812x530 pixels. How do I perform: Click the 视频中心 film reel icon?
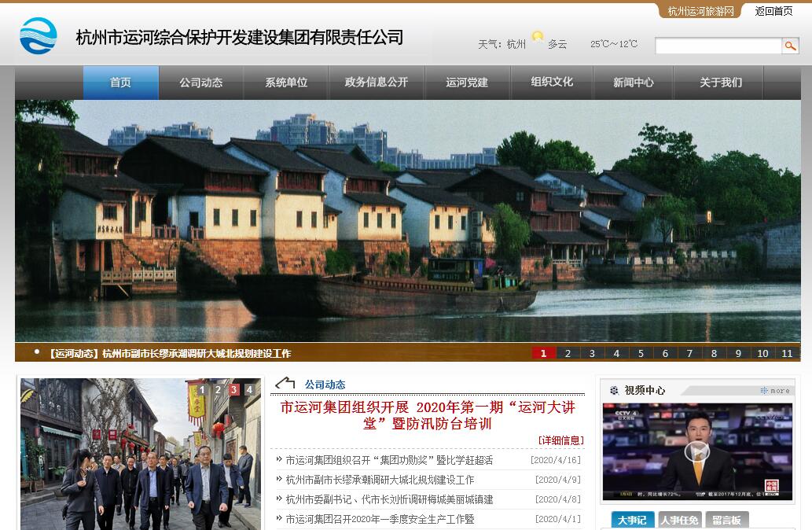pos(614,390)
